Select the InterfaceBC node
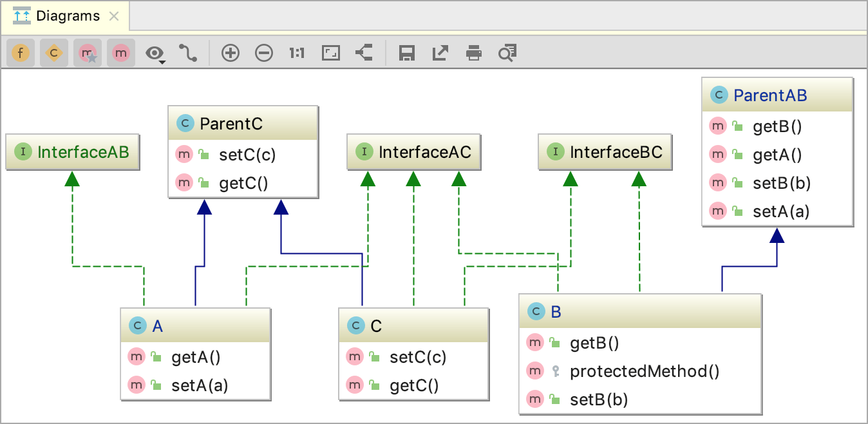 pos(605,152)
